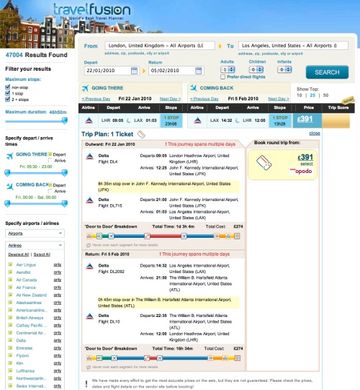Sort results by Price column header

309,107
